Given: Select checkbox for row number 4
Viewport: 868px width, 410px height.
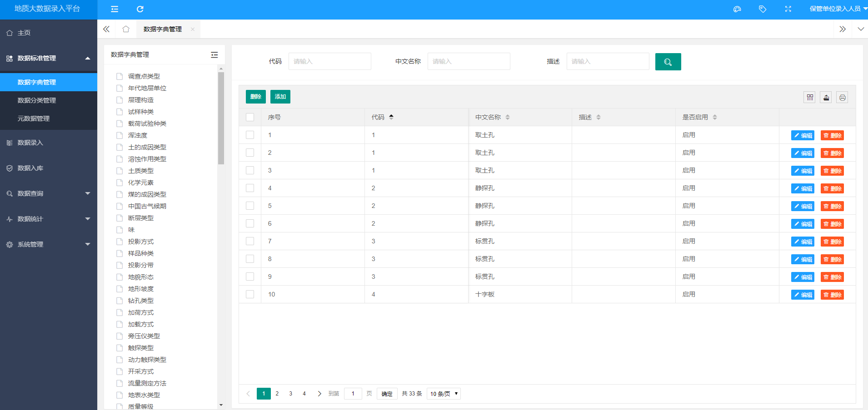Looking at the screenshot, I should coord(250,188).
